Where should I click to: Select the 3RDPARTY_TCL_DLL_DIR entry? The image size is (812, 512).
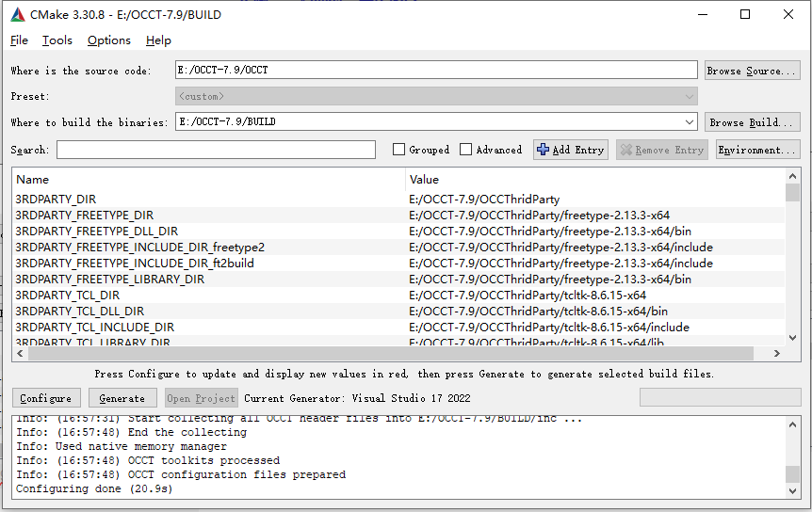click(x=80, y=312)
